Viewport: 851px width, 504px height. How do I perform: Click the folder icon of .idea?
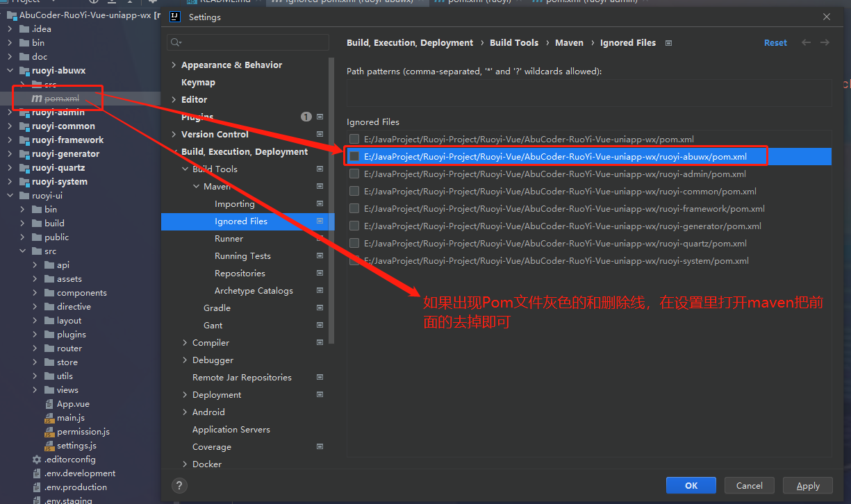24,29
